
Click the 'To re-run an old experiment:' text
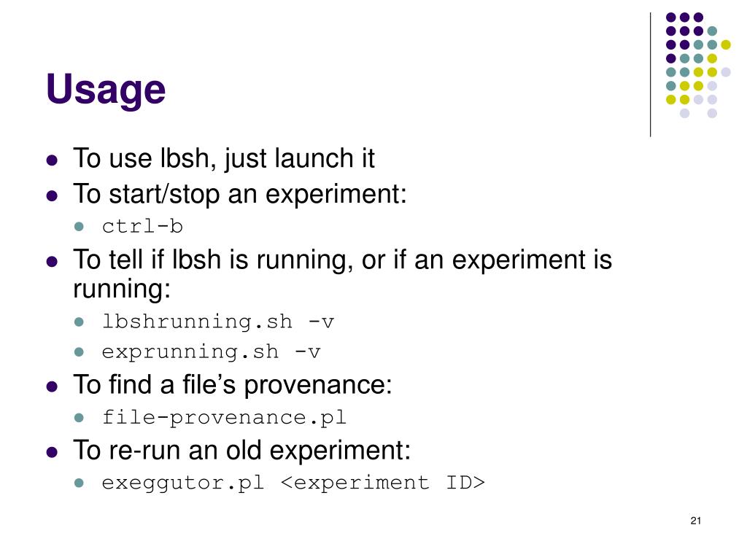pos(242,450)
